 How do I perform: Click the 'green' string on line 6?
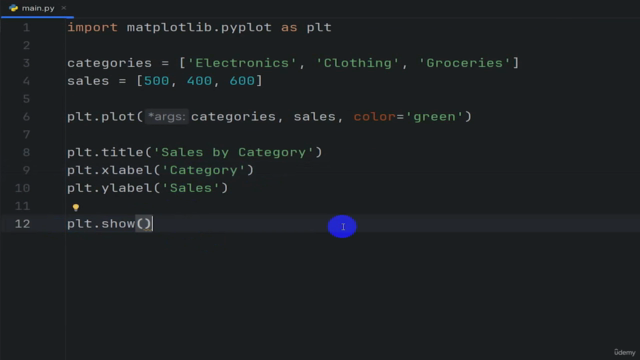(434, 117)
